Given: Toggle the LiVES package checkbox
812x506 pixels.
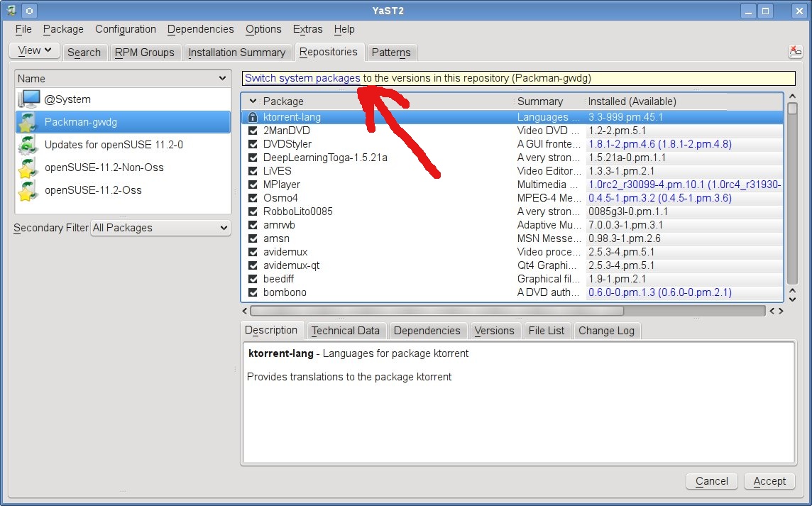Looking at the screenshot, I should tap(253, 171).
